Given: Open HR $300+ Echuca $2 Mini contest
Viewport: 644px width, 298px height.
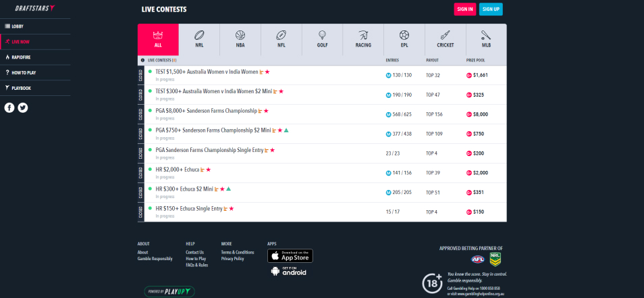Looking at the screenshot, I should [184, 189].
